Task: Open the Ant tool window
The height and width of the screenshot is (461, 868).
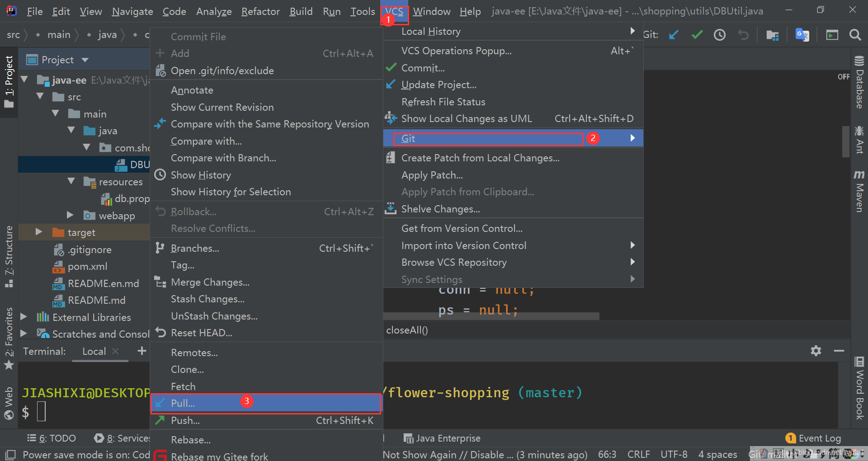Action: 859,140
